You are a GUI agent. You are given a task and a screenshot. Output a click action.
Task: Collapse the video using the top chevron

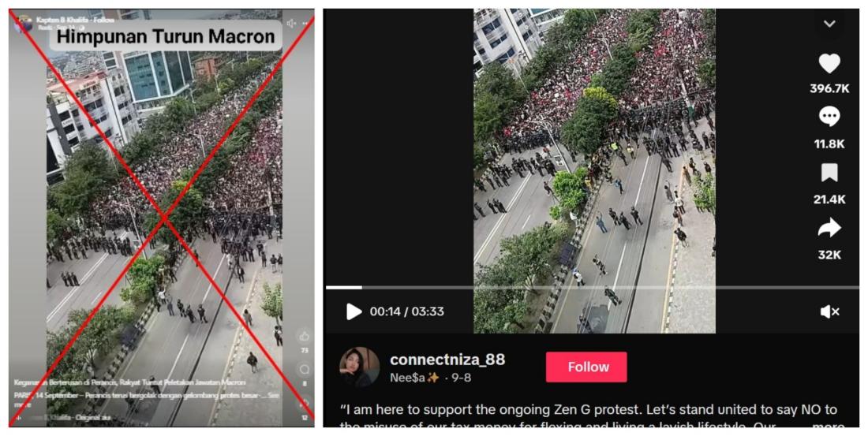pos(829,24)
